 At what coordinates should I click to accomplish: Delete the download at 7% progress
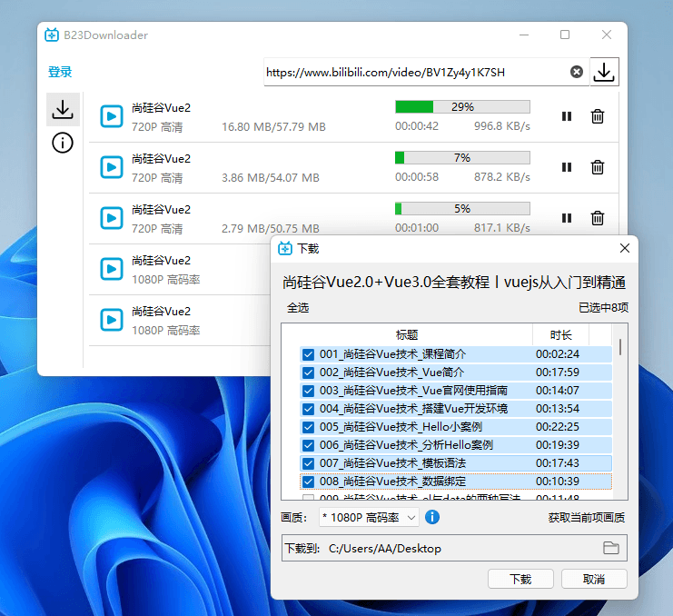(598, 167)
